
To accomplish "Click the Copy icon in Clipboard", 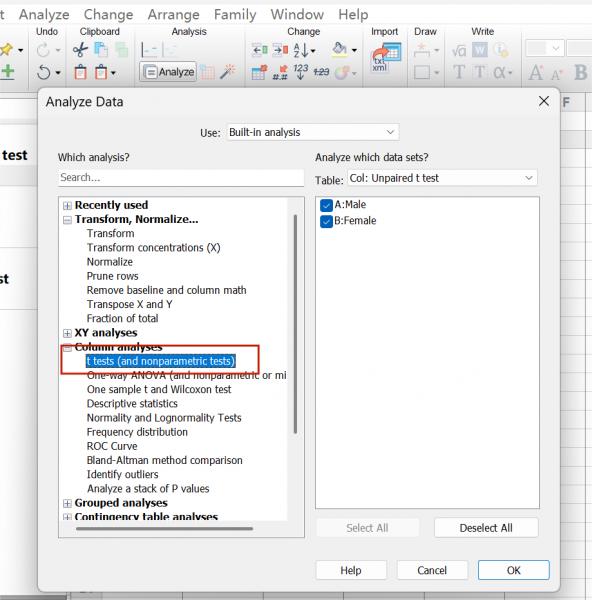I will (101, 50).
